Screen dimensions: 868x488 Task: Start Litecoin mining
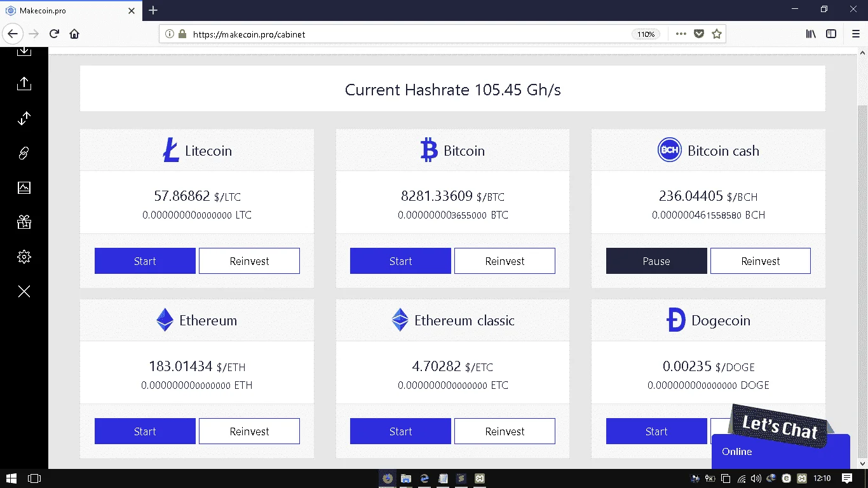(145, 261)
